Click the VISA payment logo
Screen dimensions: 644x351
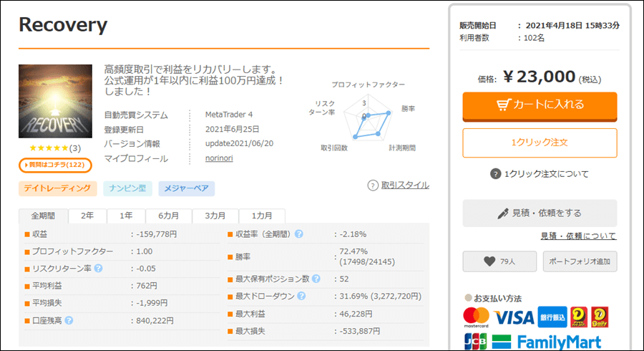point(513,317)
